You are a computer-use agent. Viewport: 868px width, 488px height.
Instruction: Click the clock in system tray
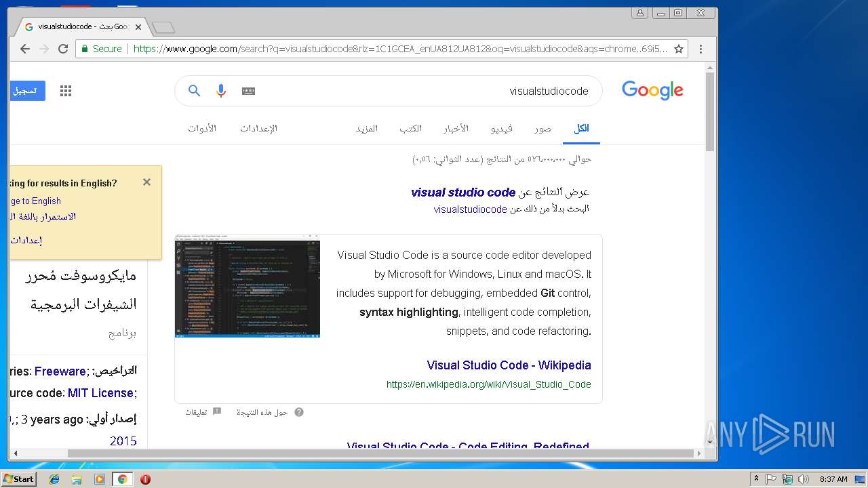coord(833,479)
